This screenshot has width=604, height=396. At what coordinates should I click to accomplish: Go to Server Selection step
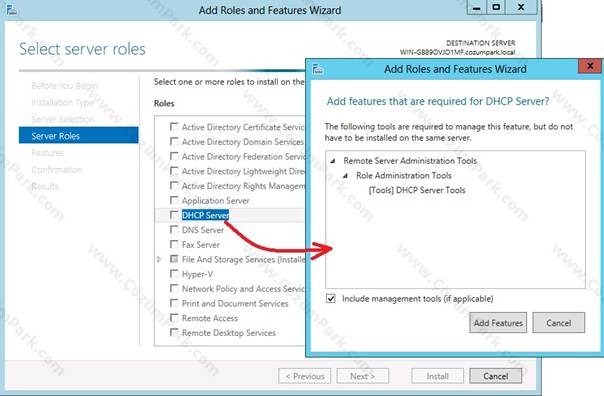63,119
